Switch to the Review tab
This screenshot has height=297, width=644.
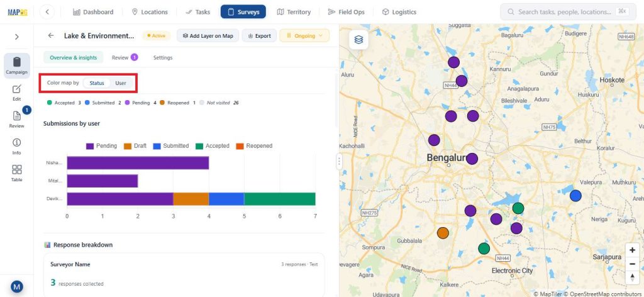coord(125,57)
